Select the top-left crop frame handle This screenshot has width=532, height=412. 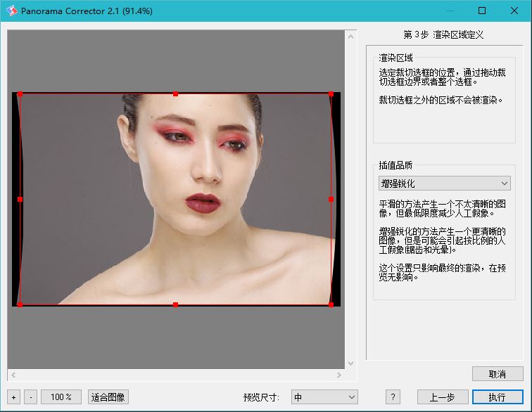tap(20, 94)
